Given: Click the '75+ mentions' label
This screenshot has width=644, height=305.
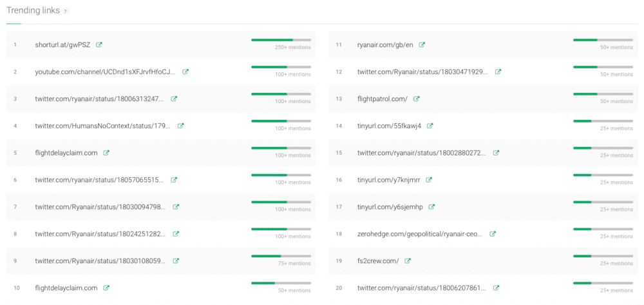Looking at the screenshot, I should click(x=294, y=264).
